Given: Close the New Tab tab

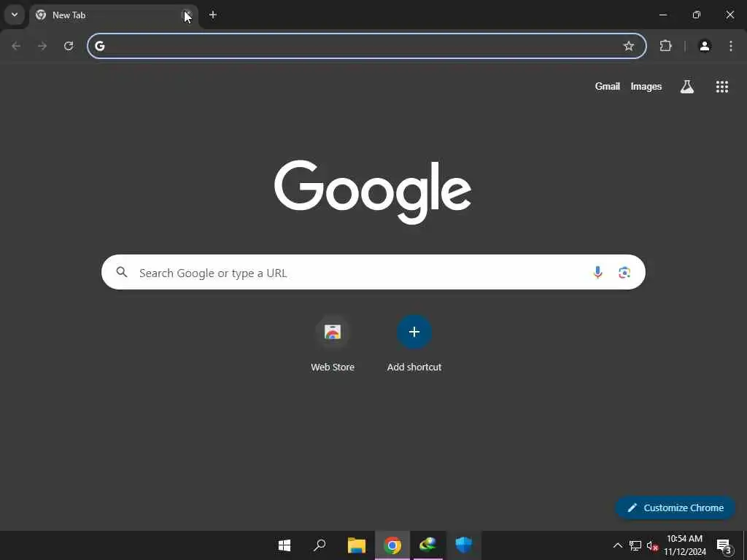Looking at the screenshot, I should click(187, 15).
